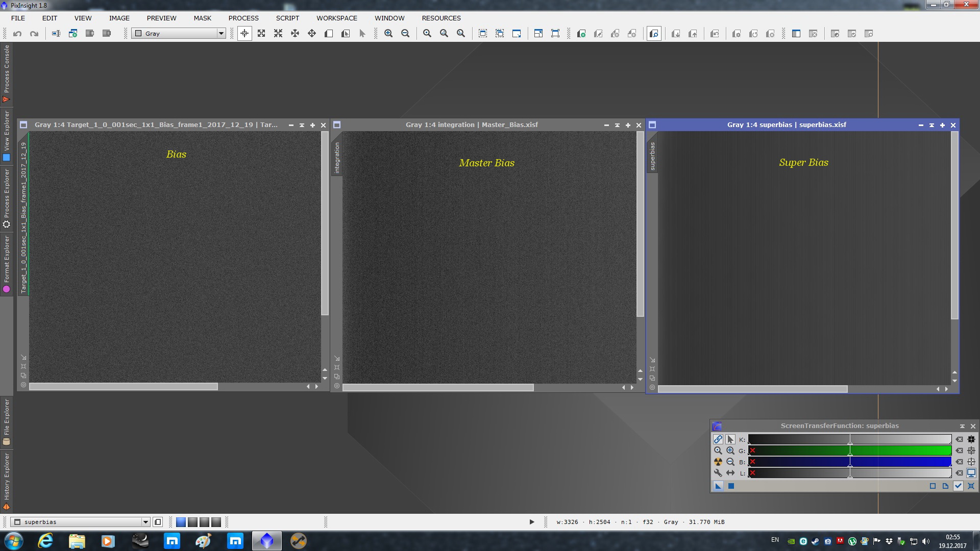The image size is (980, 551).
Task: Reset the G channel in STF
Action: pos(959,450)
